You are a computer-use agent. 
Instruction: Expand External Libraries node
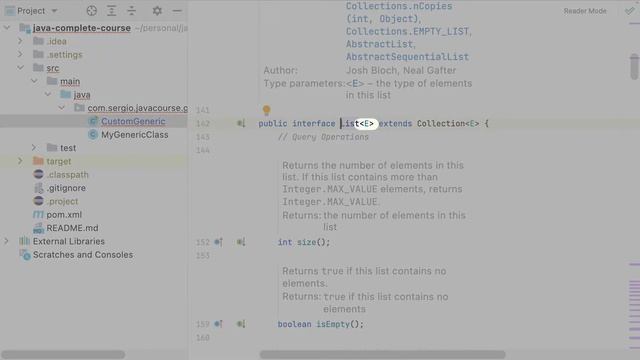point(7,241)
